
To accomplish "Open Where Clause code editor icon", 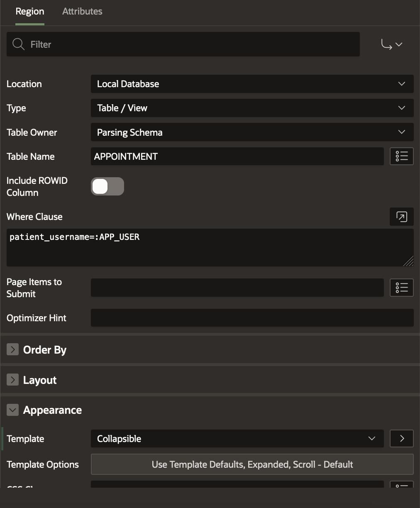I will click(401, 217).
